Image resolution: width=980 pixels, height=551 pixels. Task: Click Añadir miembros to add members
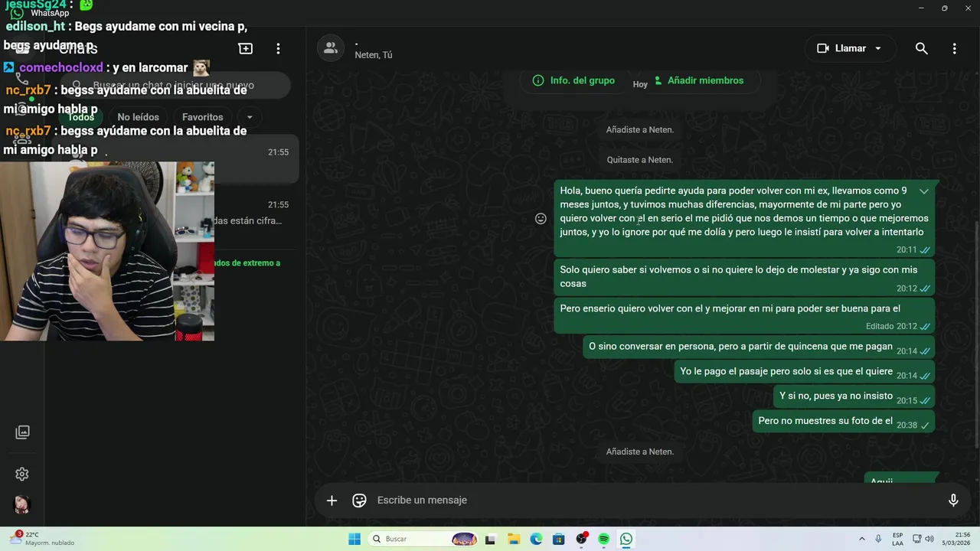(x=698, y=80)
